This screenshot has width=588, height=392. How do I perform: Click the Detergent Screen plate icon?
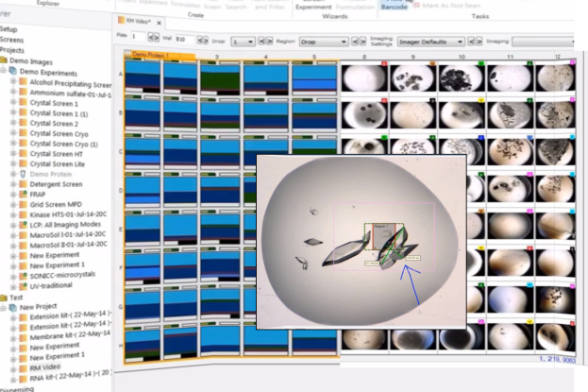pyautogui.click(x=24, y=184)
